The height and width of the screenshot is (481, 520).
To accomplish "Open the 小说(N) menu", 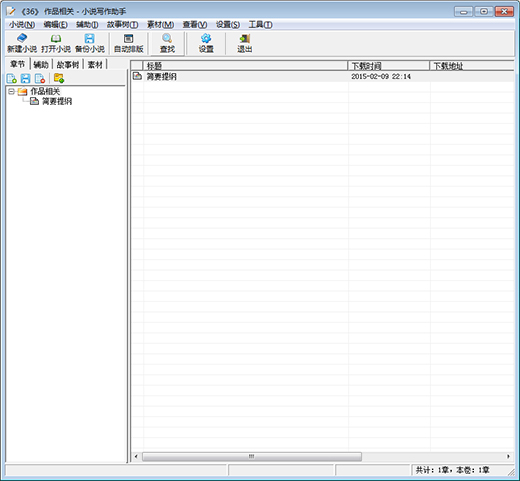I will tap(22, 25).
